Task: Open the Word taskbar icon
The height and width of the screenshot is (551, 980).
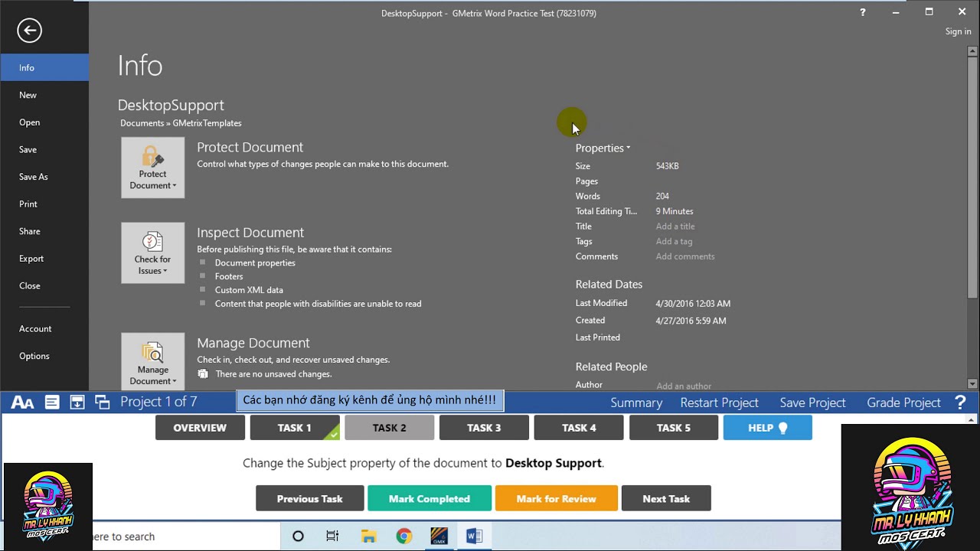Action: coord(474,536)
